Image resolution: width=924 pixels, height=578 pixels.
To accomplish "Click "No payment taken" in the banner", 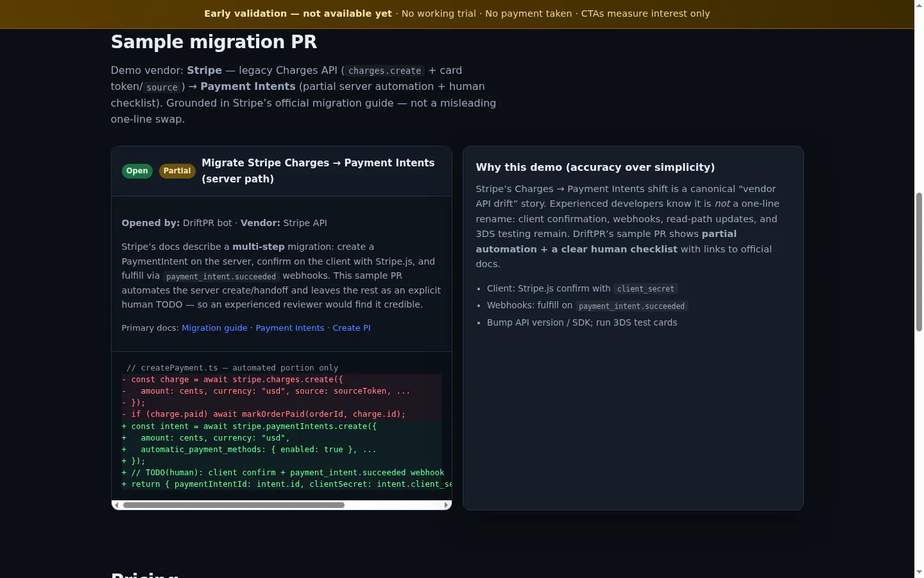I will tap(529, 13).
